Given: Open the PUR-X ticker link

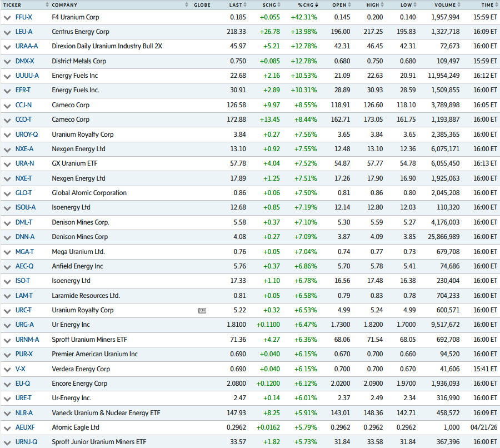Looking at the screenshot, I should (24, 354).
